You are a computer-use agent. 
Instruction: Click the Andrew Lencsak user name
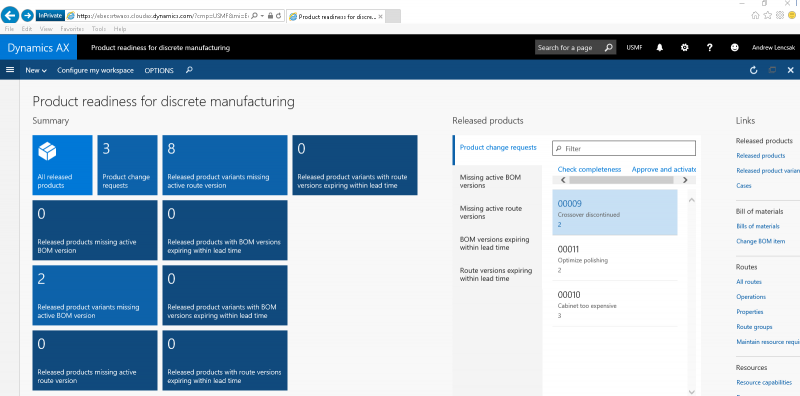773,47
